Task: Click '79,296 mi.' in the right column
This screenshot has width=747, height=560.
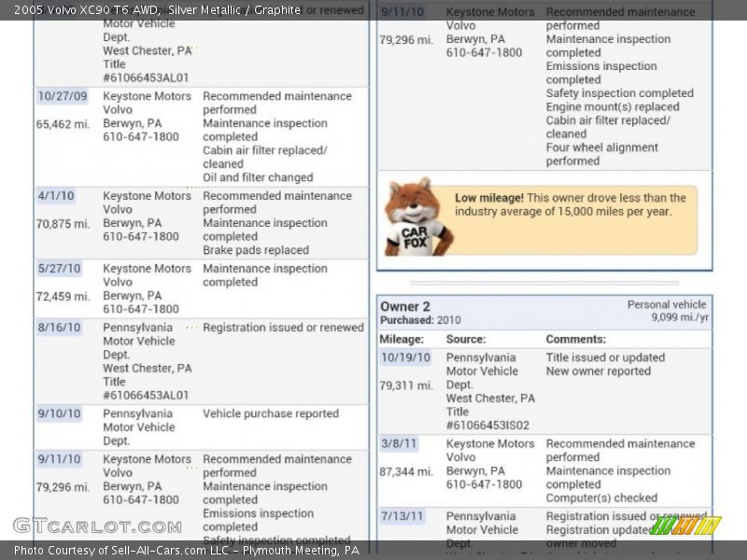Action: [406, 40]
